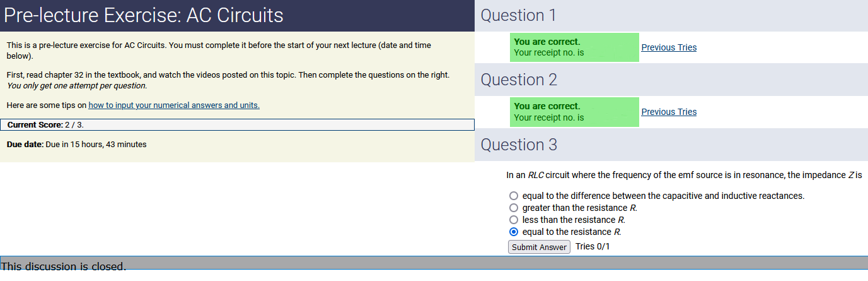868x281 pixels.
Task: Pick the 'less than the resistance R' option
Action: 514,220
